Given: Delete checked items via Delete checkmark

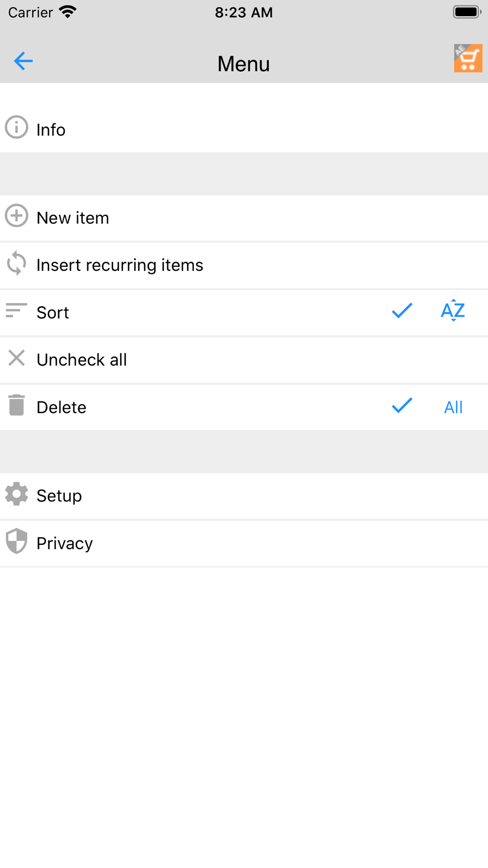Looking at the screenshot, I should 402,405.
